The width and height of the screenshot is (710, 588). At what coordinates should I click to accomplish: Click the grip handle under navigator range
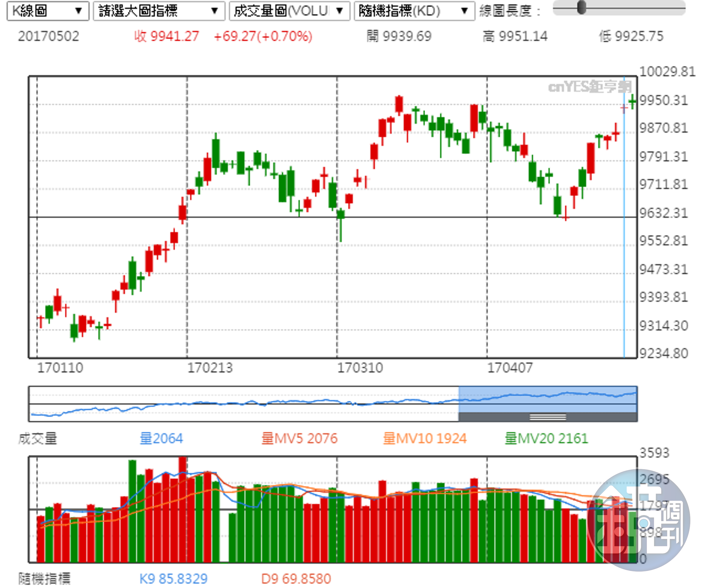click(548, 417)
